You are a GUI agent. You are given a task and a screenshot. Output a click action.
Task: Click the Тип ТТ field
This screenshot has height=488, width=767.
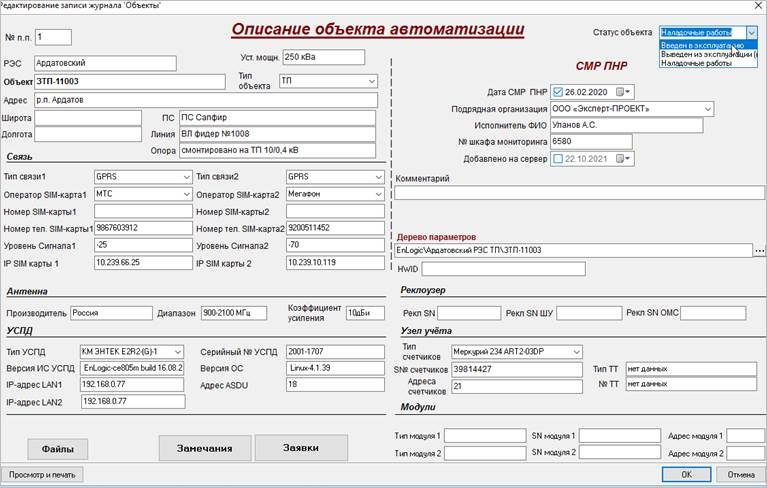click(691, 369)
